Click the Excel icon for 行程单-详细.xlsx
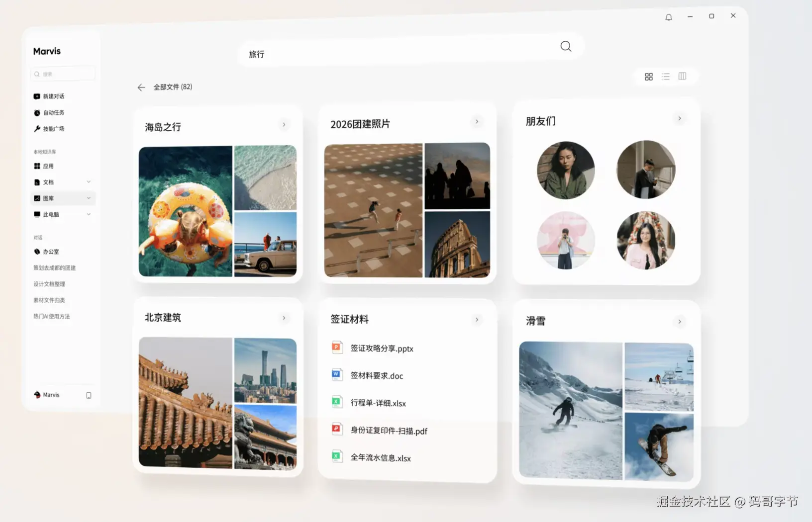Viewport: 812px width, 522px height. click(337, 402)
